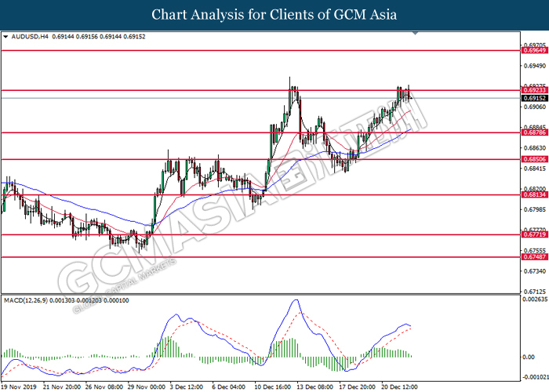Click the MACD scale value -0.001021
The width and height of the screenshot is (549, 392).
[536, 377]
